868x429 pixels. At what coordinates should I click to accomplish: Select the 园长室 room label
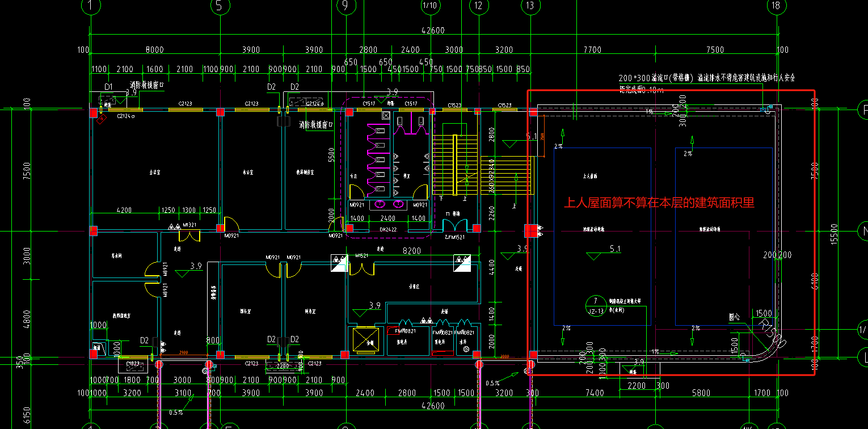click(x=246, y=312)
